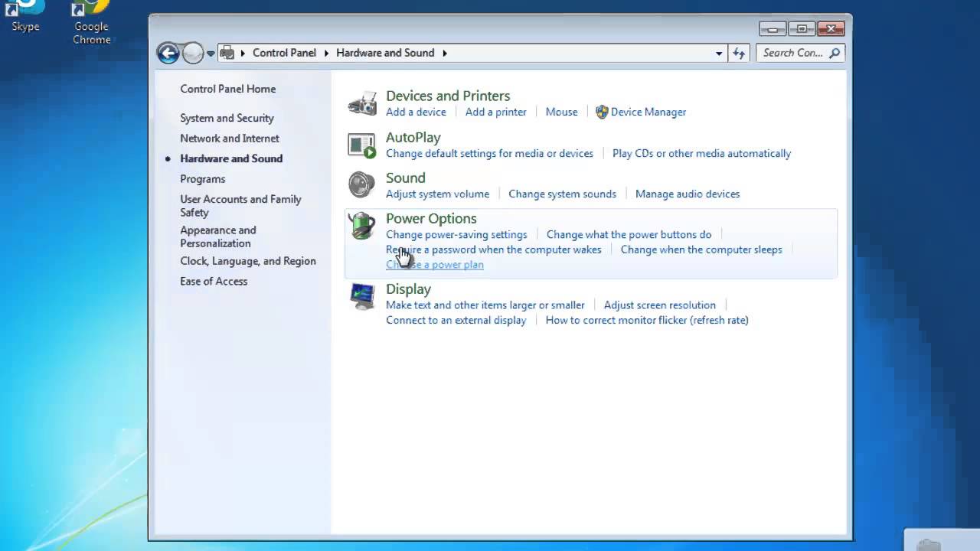Image resolution: width=980 pixels, height=551 pixels.
Task: Click Manage audio devices
Action: click(688, 194)
